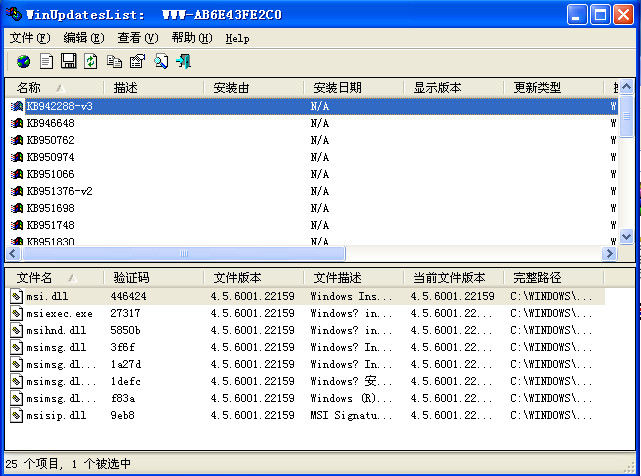This screenshot has height=476, width=641.
Task: Click file icon beside msi.dll
Action: coord(16,296)
